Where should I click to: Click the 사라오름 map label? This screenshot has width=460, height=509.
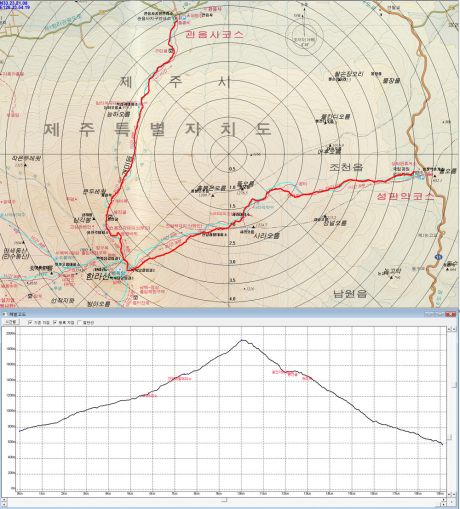(267, 236)
